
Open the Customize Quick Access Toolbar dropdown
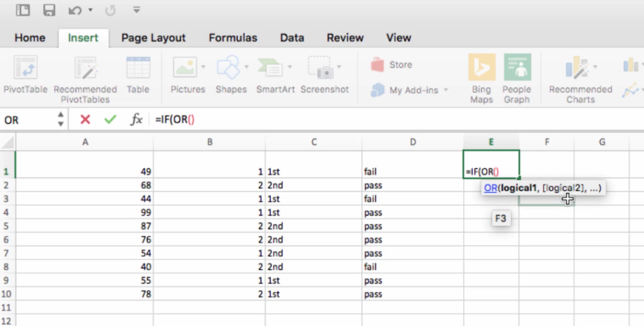(x=136, y=10)
